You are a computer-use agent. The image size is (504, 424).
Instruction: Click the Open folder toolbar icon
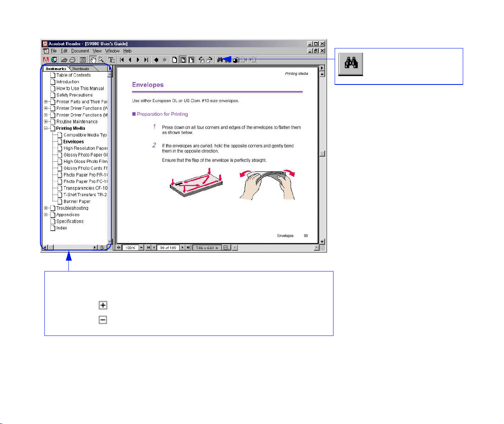(x=64, y=60)
